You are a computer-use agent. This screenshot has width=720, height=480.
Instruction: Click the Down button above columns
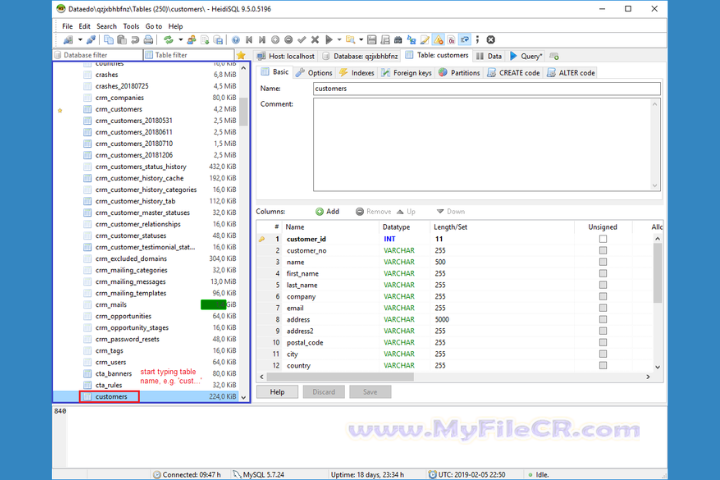(x=450, y=211)
